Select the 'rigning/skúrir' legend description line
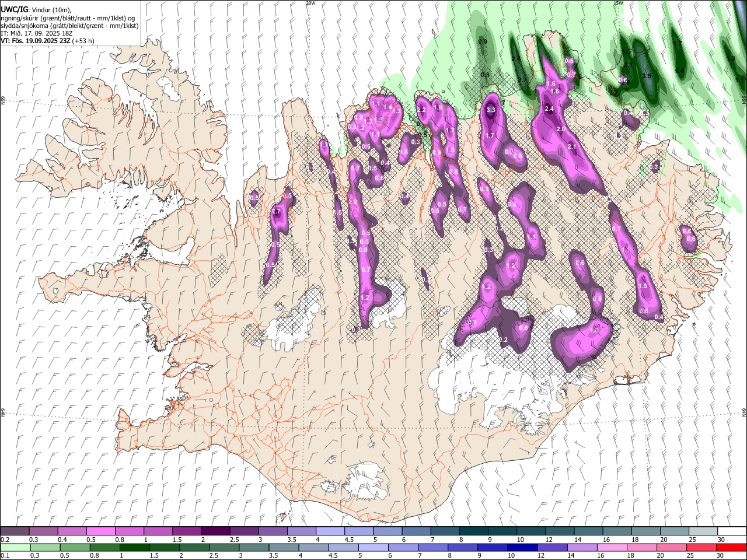The width and height of the screenshot is (747, 560). click(68, 17)
